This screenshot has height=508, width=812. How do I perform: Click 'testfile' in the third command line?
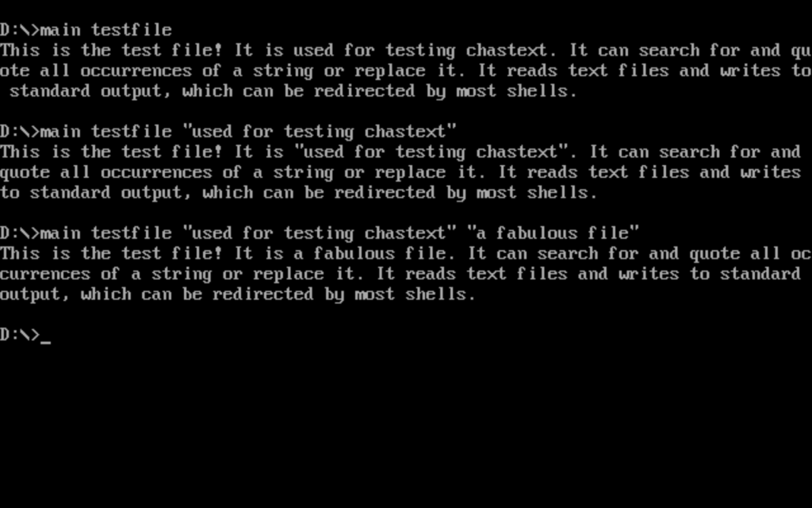[x=132, y=233]
